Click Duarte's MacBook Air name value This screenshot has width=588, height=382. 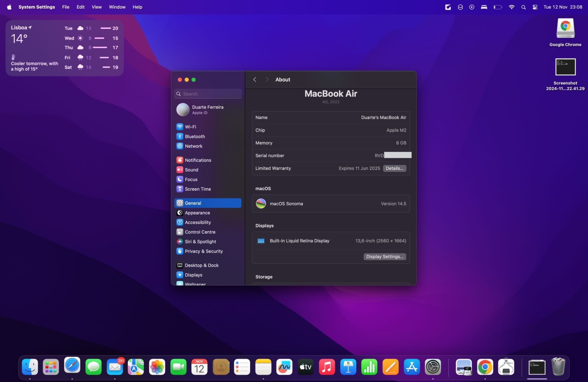point(383,117)
